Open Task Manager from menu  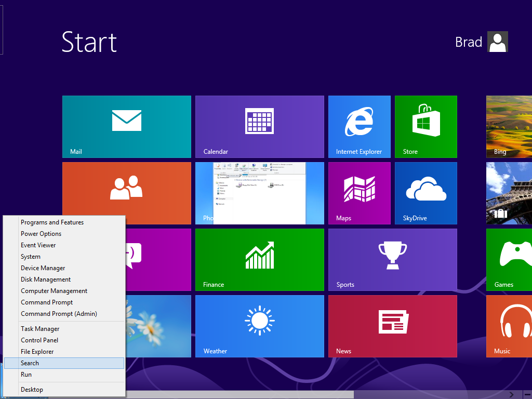click(64, 329)
